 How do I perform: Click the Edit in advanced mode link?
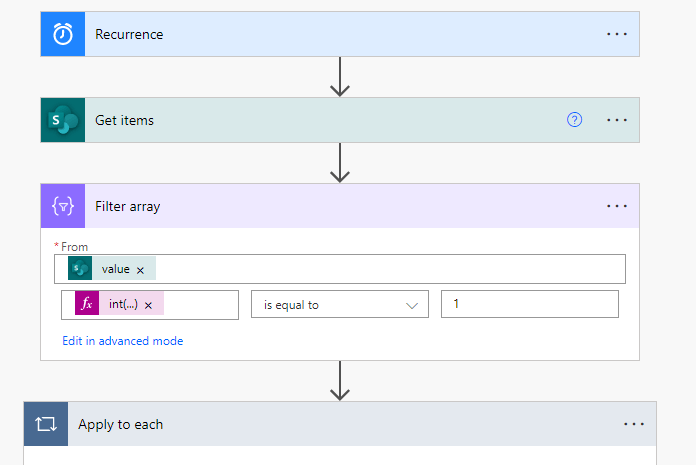pyautogui.click(x=123, y=341)
